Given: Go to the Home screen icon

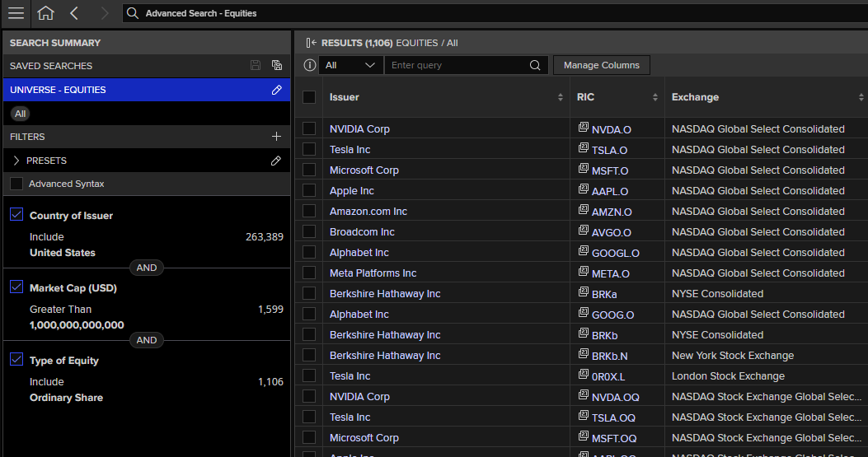Looking at the screenshot, I should point(46,12).
